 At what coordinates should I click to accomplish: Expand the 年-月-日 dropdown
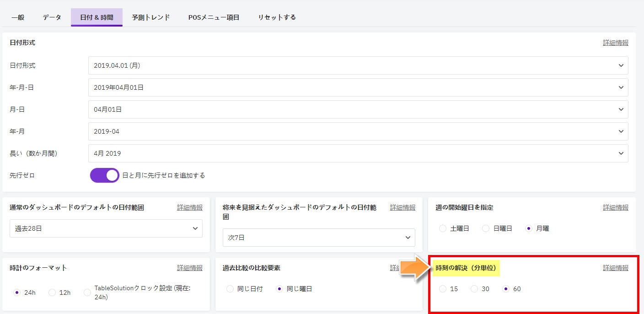(358, 87)
